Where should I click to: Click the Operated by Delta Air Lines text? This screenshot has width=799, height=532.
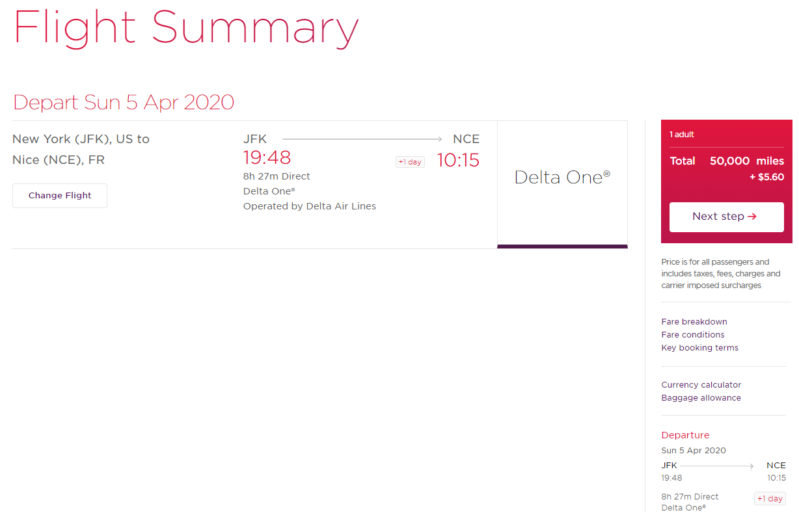(x=310, y=206)
